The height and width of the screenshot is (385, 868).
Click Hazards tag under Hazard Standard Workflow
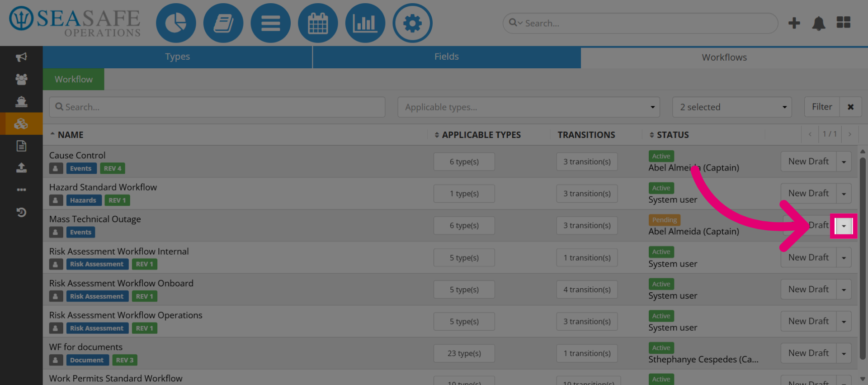pyautogui.click(x=83, y=200)
